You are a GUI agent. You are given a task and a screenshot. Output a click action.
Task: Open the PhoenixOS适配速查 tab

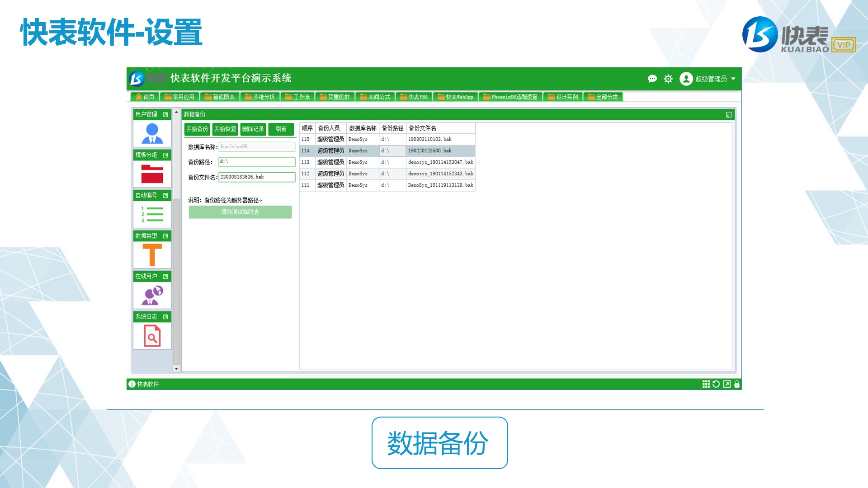point(510,97)
